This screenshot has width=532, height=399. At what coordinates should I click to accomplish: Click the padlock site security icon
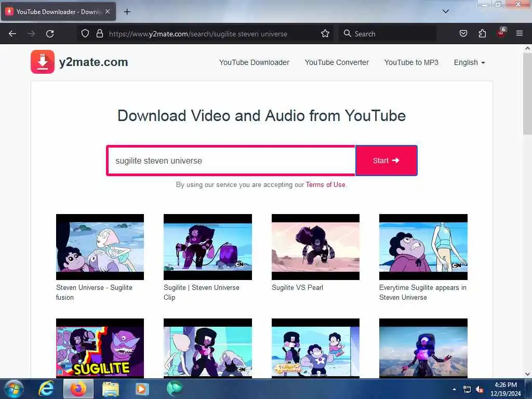pos(99,34)
